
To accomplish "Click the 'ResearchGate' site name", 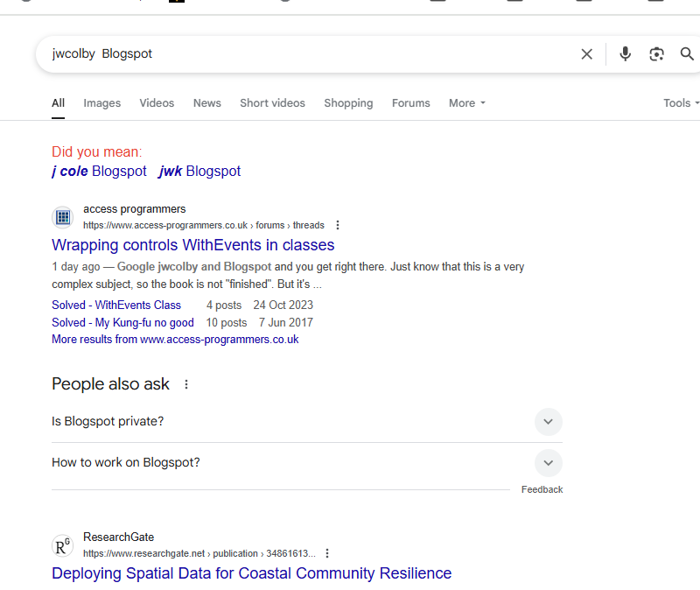I will coord(119,537).
